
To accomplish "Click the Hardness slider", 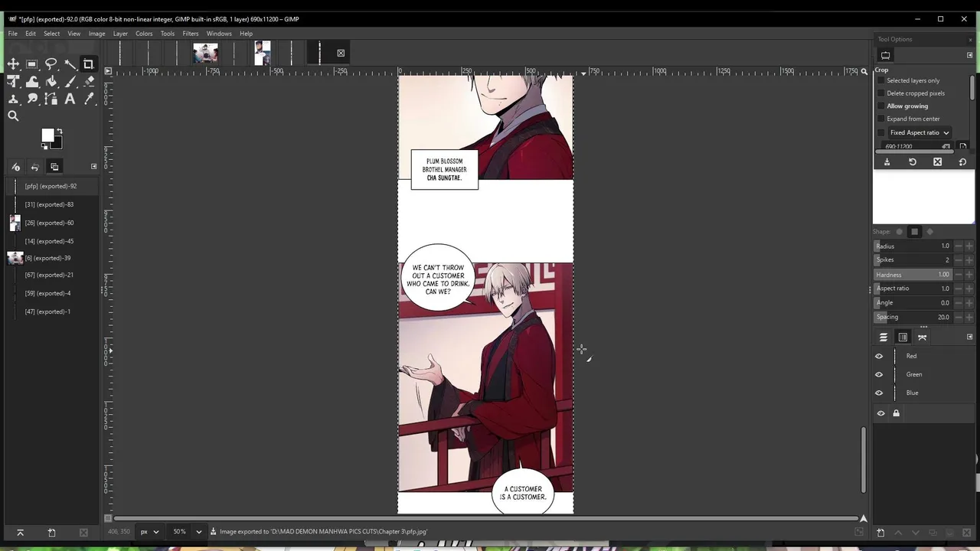I will click(913, 275).
